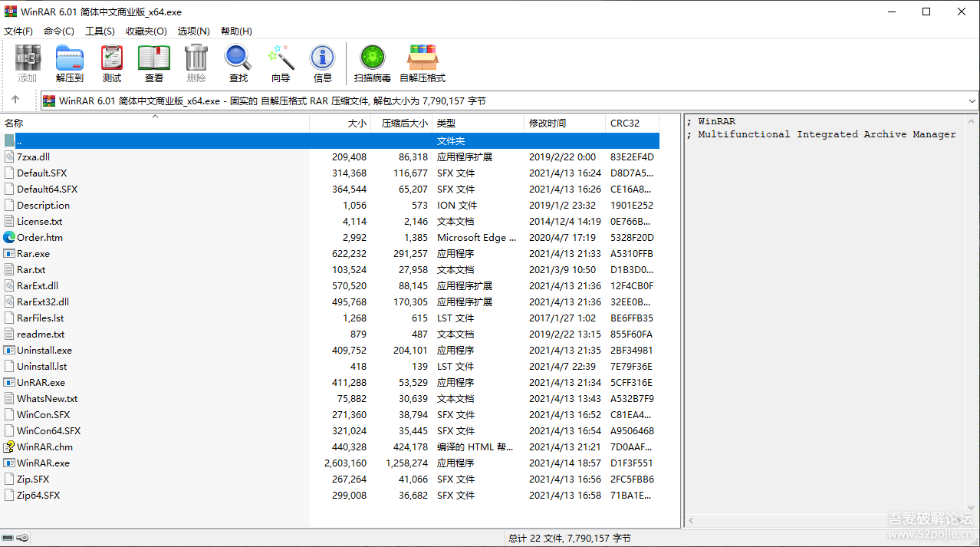Open the 选项(N) menu
This screenshot has width=980, height=547.
click(x=194, y=31)
